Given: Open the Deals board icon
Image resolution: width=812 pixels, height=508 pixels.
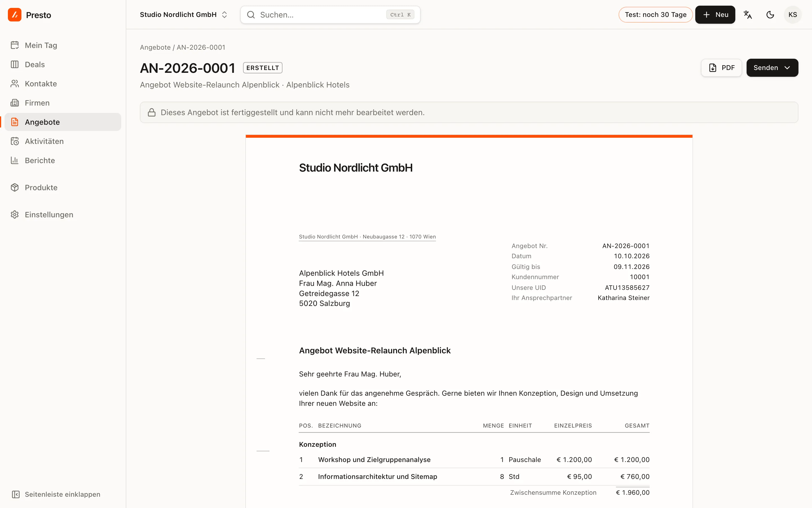Looking at the screenshot, I should pyautogui.click(x=14, y=65).
